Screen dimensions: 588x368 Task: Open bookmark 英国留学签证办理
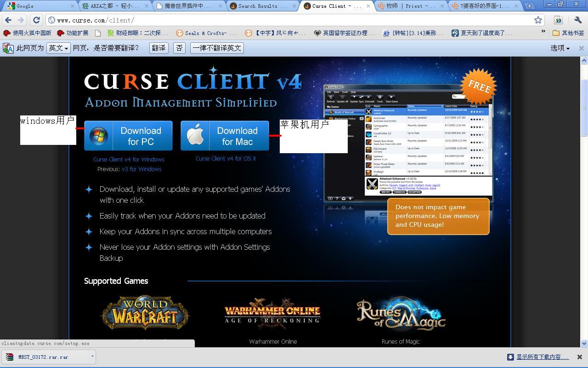coord(345,33)
